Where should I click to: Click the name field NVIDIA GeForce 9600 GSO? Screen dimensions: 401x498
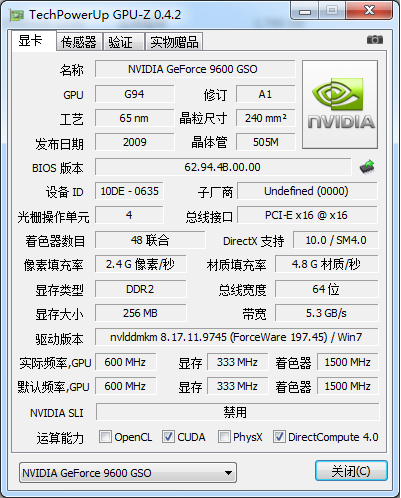(x=195, y=69)
